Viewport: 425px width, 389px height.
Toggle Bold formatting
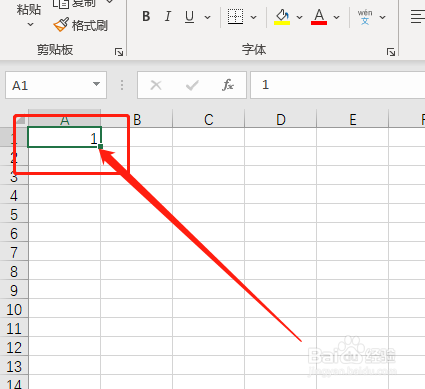[x=146, y=16]
